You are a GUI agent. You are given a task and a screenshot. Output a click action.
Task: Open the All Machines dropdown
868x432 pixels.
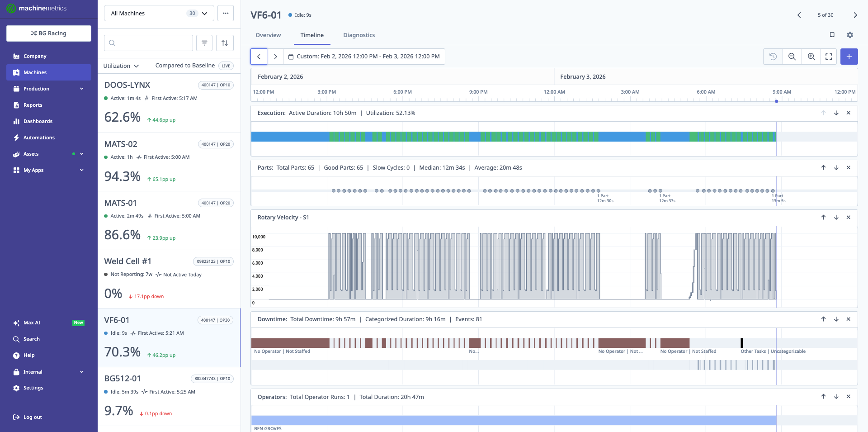(x=158, y=13)
